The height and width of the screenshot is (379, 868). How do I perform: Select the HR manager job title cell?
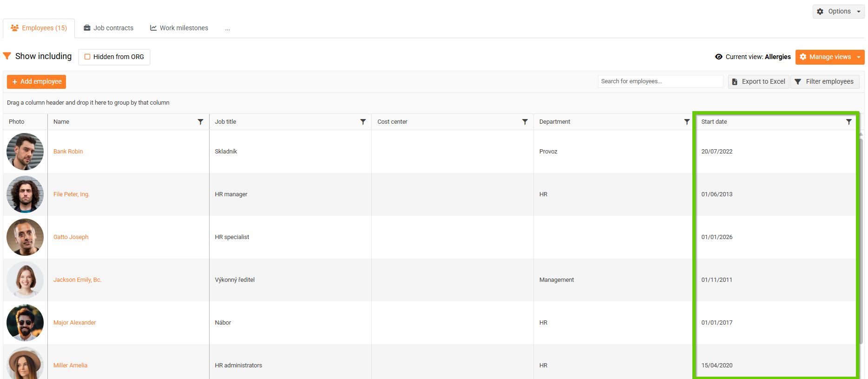[290, 194]
